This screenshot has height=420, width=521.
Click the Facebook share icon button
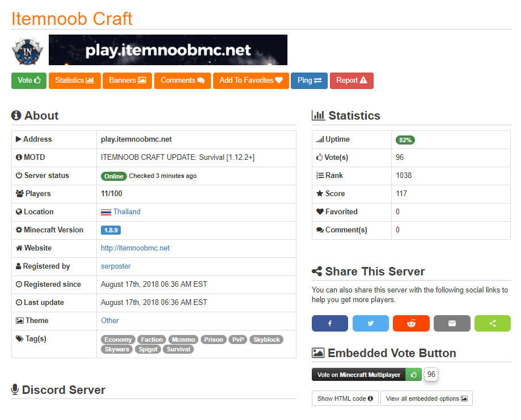329,323
